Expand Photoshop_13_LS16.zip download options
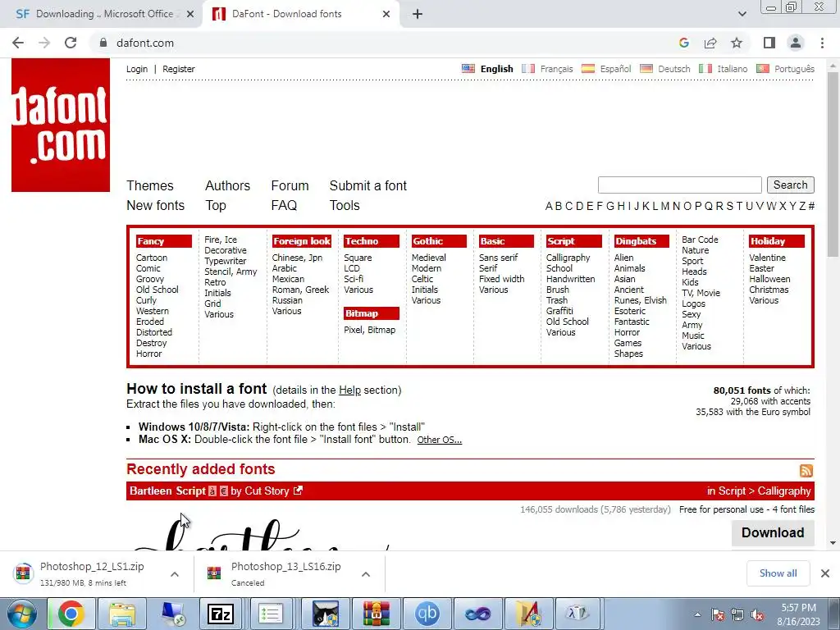The image size is (840, 630). [x=365, y=573]
